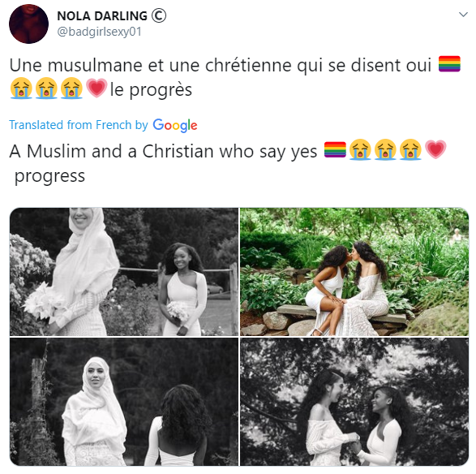Open NOLA DARLING's profile avatar
476x474 pixels.
[29, 24]
